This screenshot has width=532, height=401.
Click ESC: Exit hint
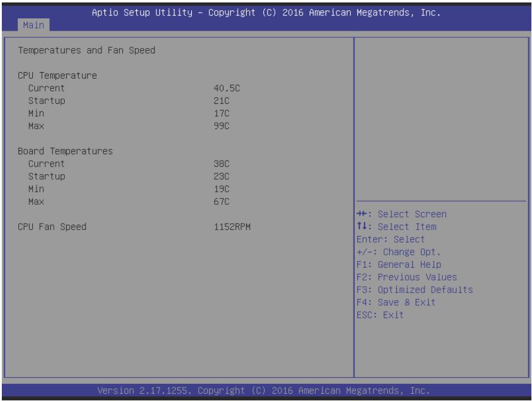coord(381,315)
